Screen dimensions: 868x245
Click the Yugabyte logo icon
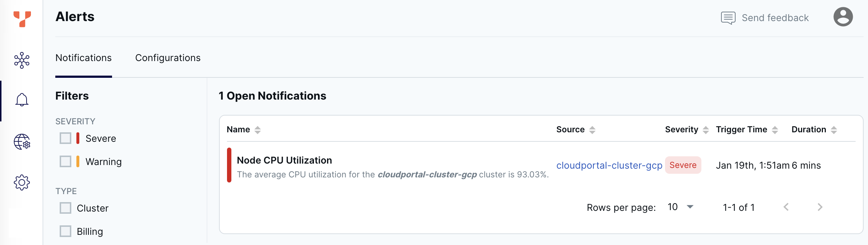click(x=22, y=19)
